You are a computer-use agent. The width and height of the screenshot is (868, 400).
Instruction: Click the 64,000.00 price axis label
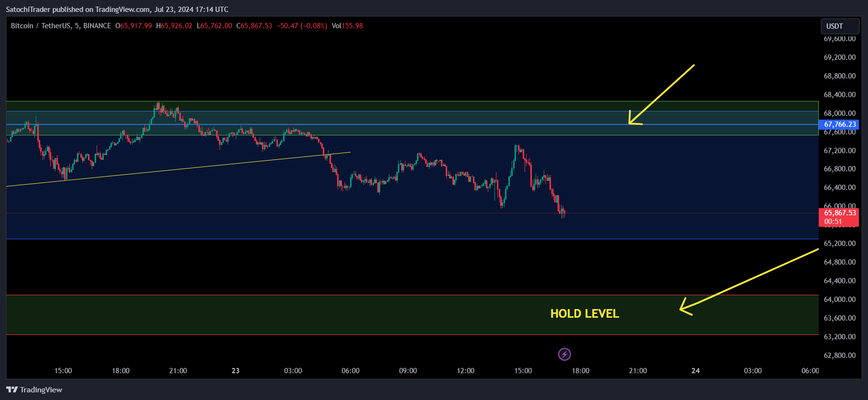[x=839, y=300]
